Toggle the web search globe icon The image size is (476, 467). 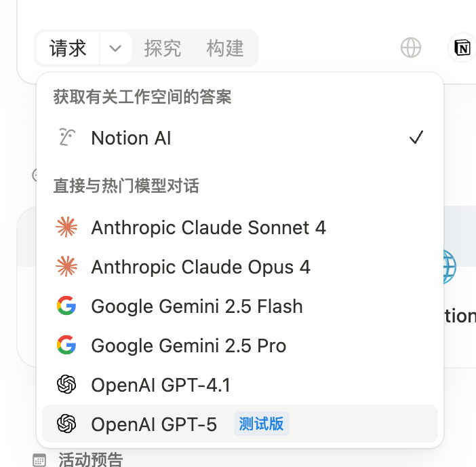(x=411, y=48)
